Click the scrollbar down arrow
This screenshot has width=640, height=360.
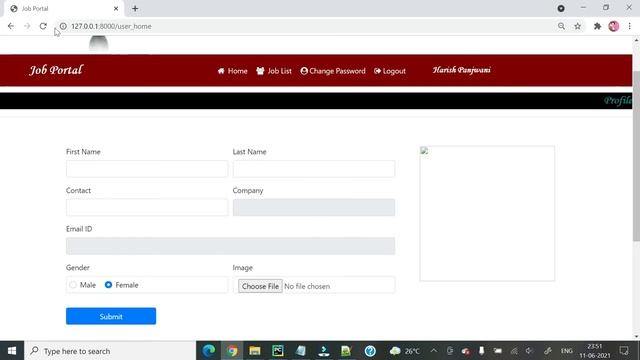tap(636, 337)
